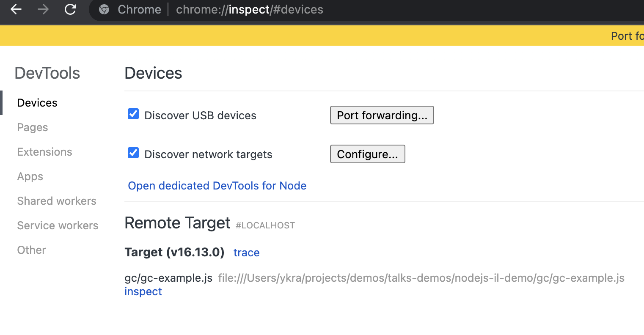Select Devices in the sidebar
The image size is (644, 335).
[x=37, y=103]
